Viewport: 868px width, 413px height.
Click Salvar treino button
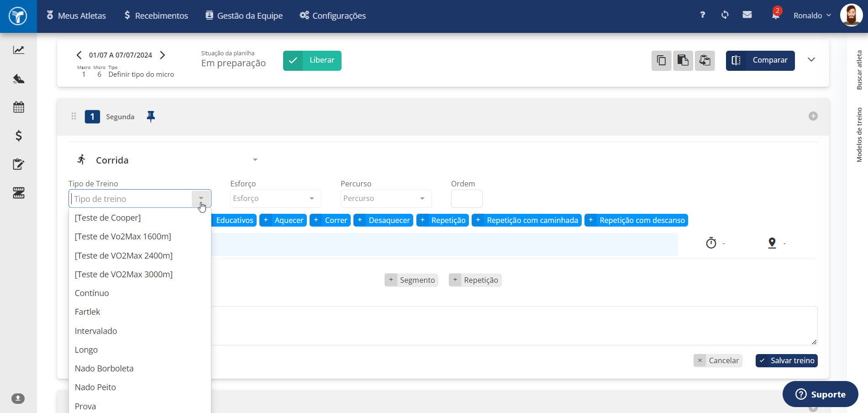click(786, 360)
